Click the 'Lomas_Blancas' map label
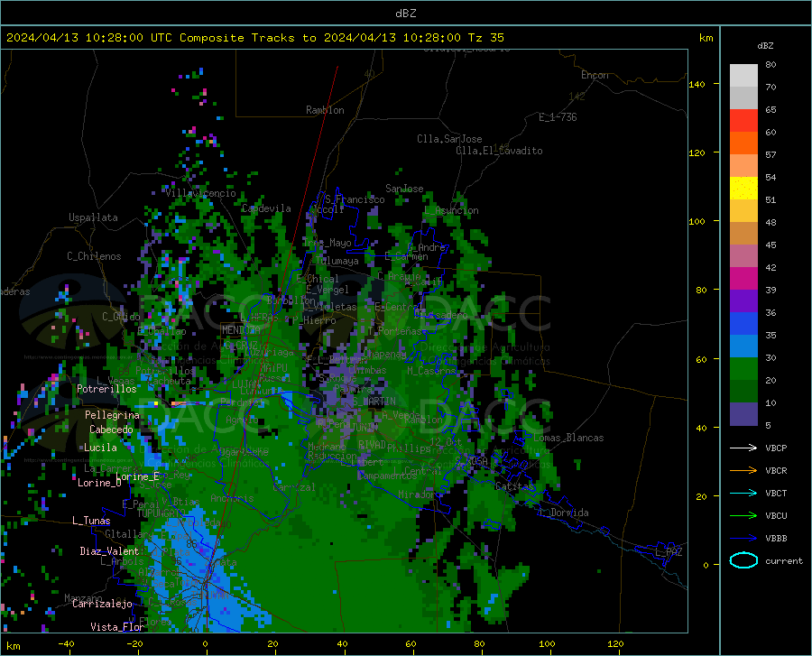The height and width of the screenshot is (656, 812). point(568,438)
